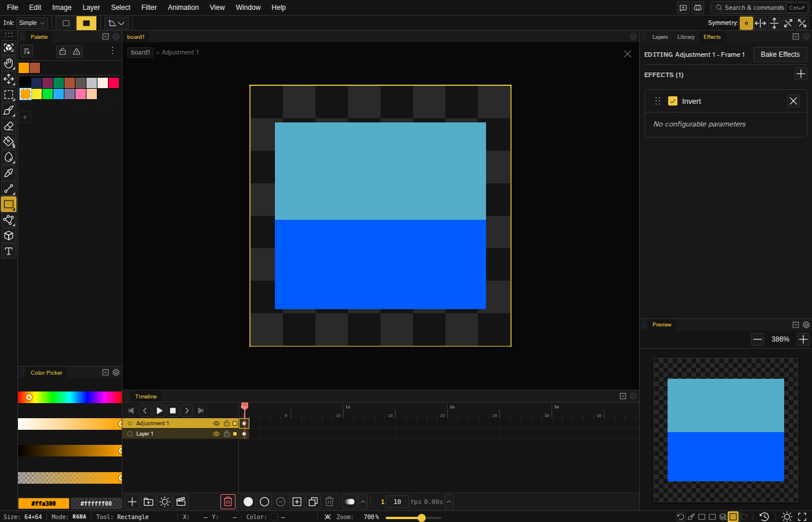
Task: Switch to the Layers tab
Action: [660, 37]
